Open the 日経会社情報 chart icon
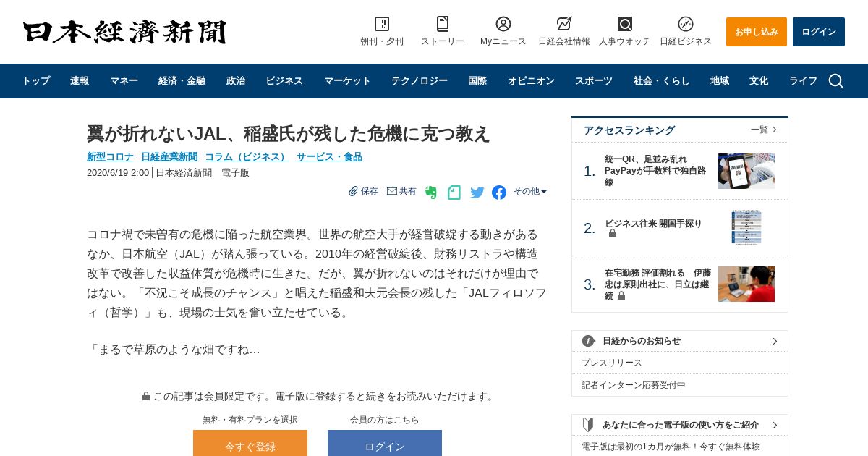Image resolution: width=868 pixels, height=456 pixels. [564, 24]
